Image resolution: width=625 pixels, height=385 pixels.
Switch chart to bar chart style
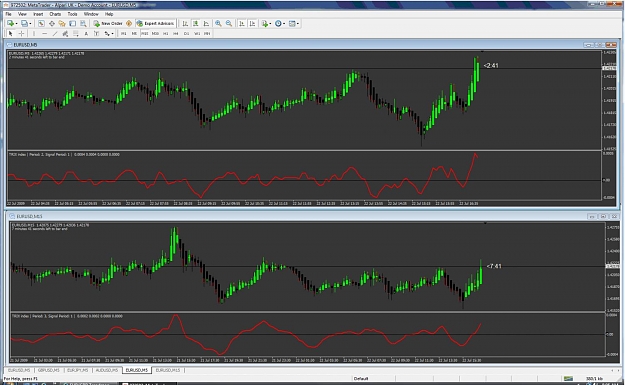click(185, 24)
